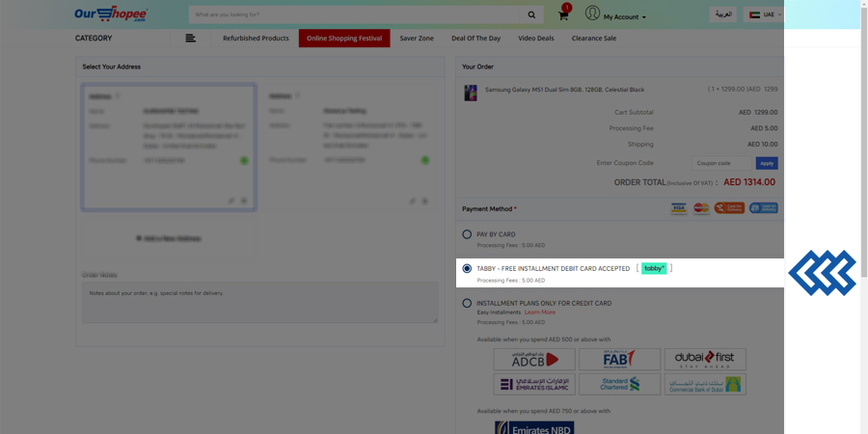Click the Emirates NBD logo
This screenshot has height=434, width=868.
click(534, 428)
